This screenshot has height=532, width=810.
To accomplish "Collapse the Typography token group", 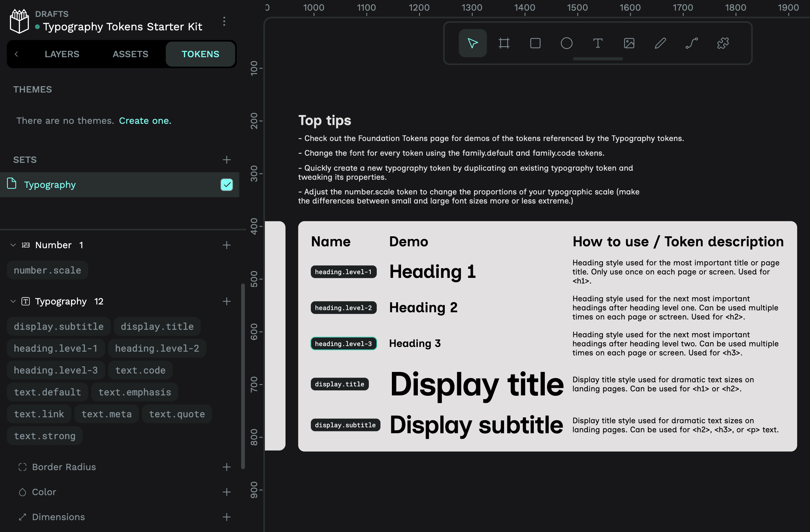I will point(13,301).
